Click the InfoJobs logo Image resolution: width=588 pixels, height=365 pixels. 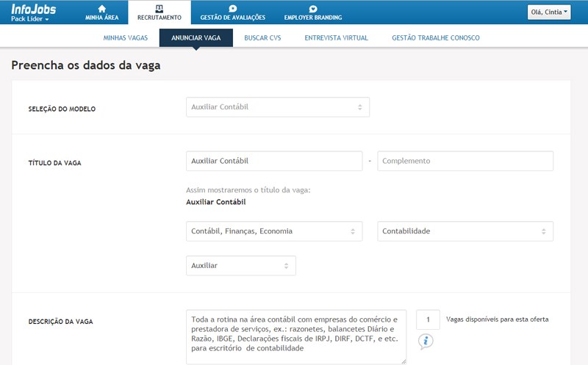pos(33,9)
